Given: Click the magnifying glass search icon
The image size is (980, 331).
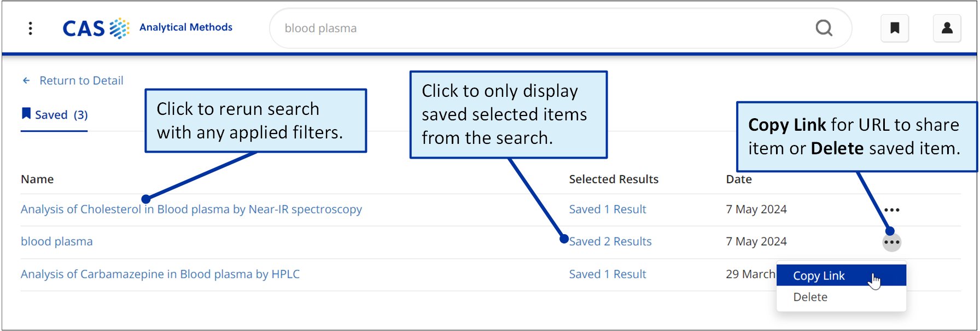Looking at the screenshot, I should coord(824,28).
